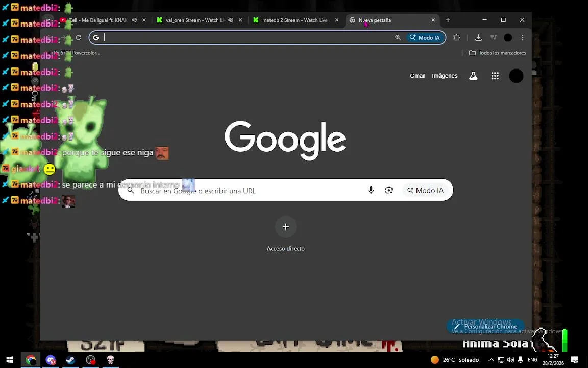Screen dimensions: 588x368
Task: Open Chrome three-dot menu
Action: 522,37
